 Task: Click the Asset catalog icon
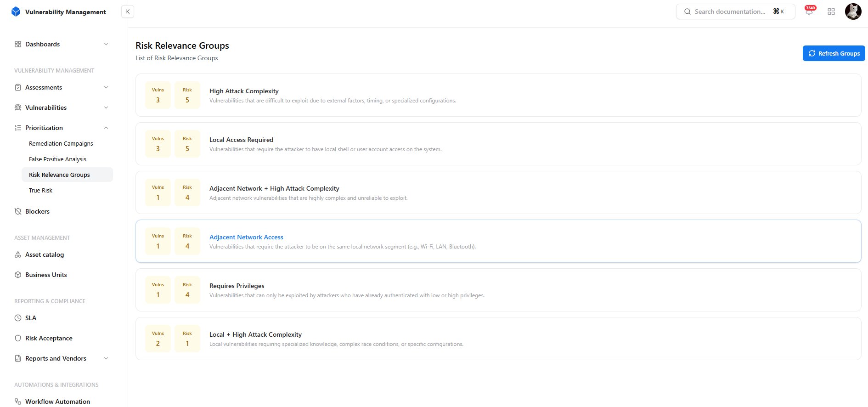18,254
